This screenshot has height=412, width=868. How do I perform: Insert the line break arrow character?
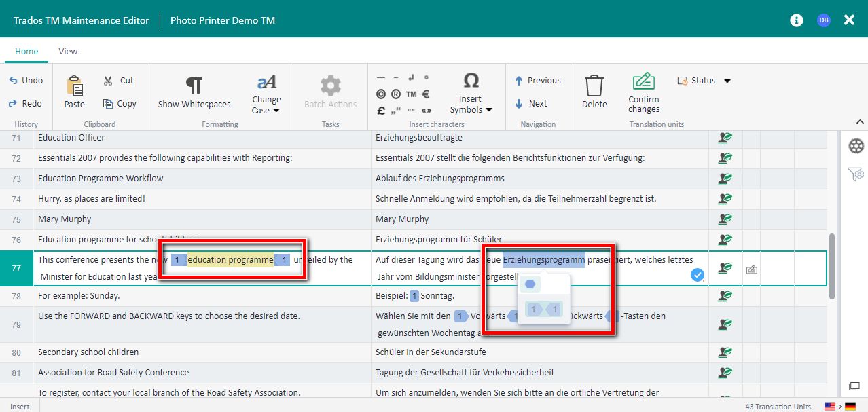(x=412, y=78)
